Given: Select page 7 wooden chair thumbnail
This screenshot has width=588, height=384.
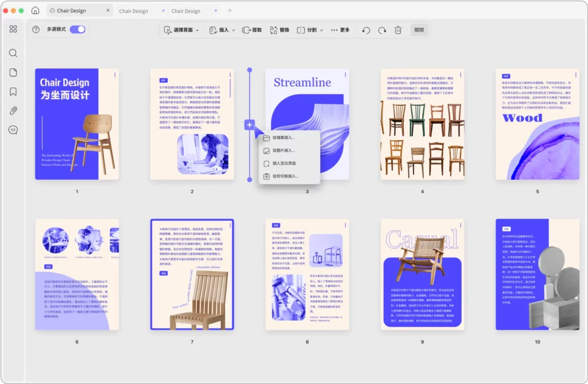Looking at the screenshot, I should pyautogui.click(x=192, y=274).
